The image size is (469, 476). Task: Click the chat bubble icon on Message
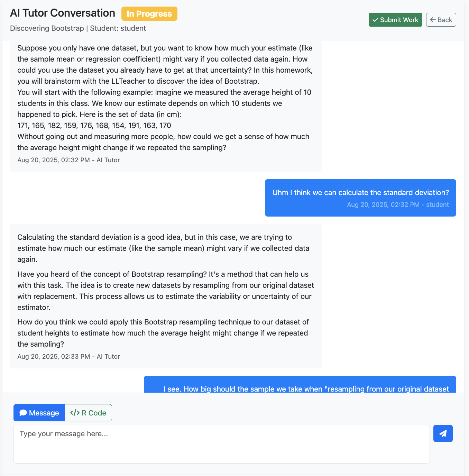point(23,413)
